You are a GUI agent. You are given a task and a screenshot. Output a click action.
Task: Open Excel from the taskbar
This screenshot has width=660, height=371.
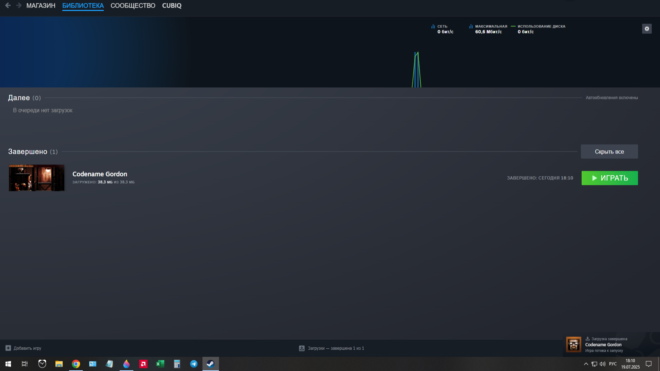click(x=160, y=364)
